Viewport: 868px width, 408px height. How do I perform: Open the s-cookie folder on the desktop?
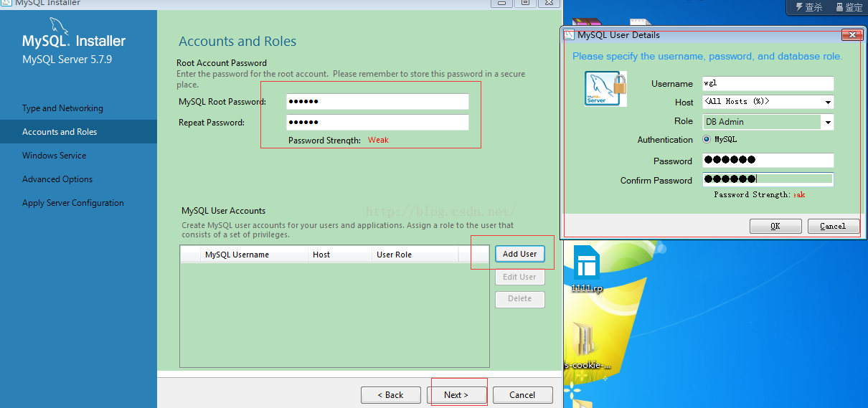(x=587, y=345)
